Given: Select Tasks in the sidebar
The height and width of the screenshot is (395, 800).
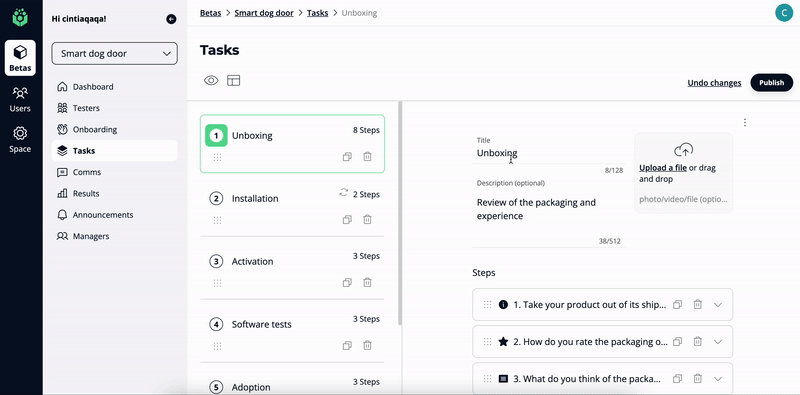Looking at the screenshot, I should (115, 151).
